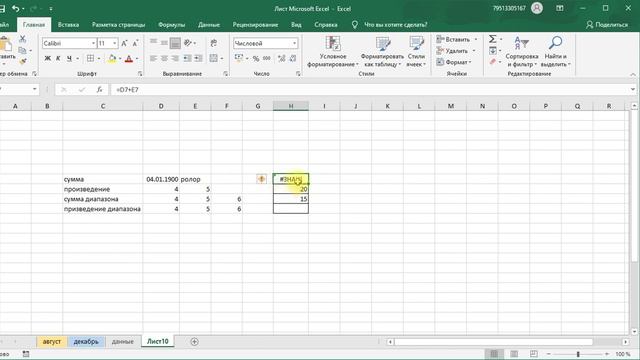Align text to middle vertically

pyautogui.click(x=164, y=42)
